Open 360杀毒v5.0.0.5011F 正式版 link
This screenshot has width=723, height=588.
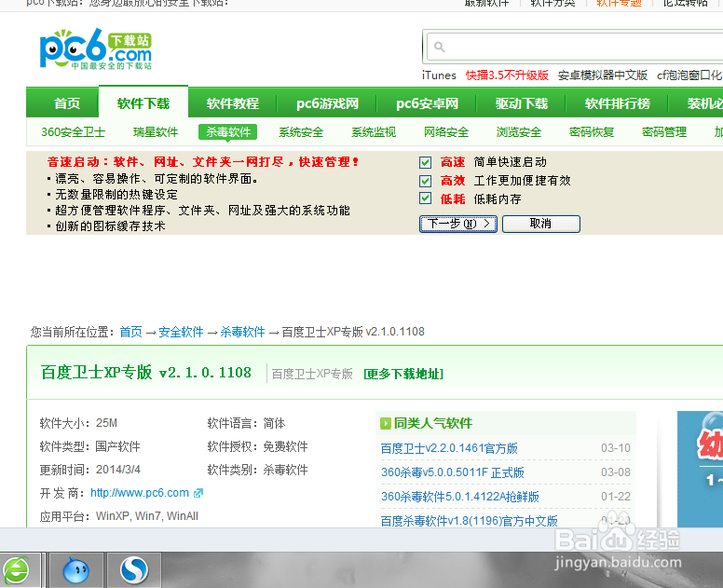(x=452, y=472)
